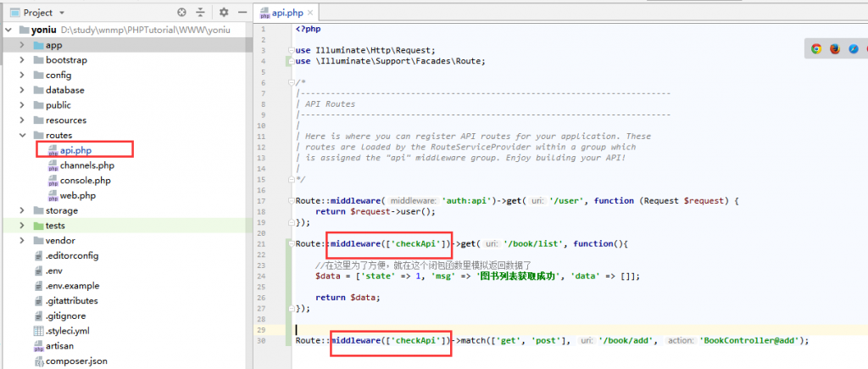Click the locate/scroll-from-source target icon
The image size is (868, 369).
[x=181, y=13]
